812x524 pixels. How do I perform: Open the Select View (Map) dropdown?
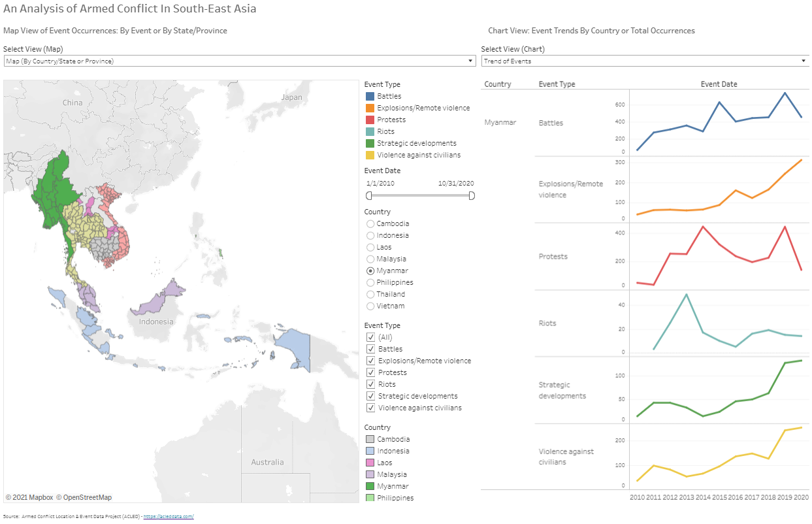[239, 61]
